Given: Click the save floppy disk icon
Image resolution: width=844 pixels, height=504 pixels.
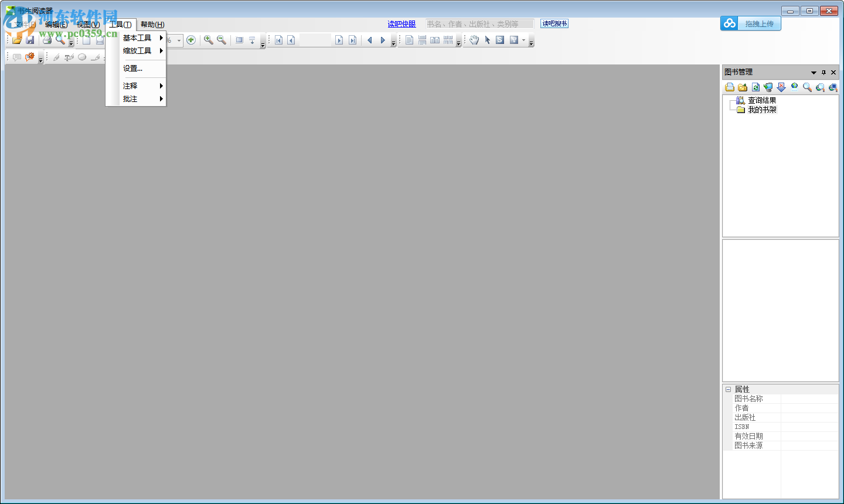Looking at the screenshot, I should pyautogui.click(x=30, y=40).
